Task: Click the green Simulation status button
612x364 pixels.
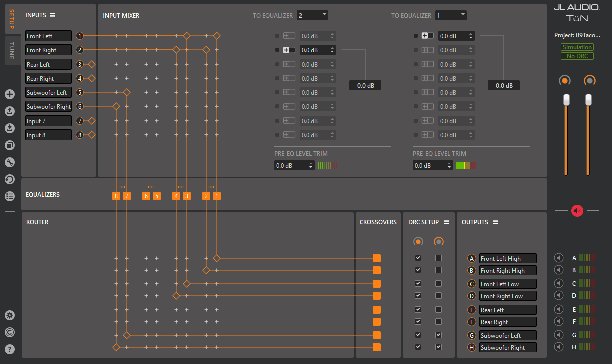Action: pyautogui.click(x=577, y=47)
